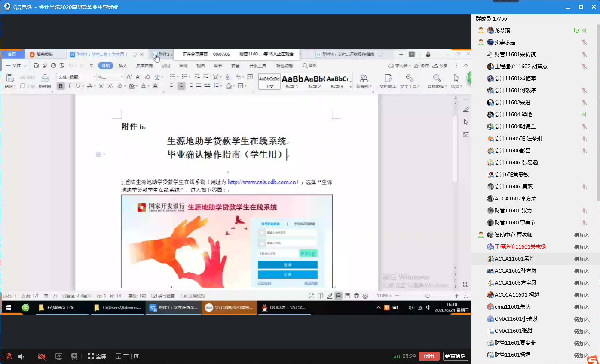
Task: Expand the font name dropdown 宋体 (标题)
Action: pyautogui.click(x=95, y=77)
